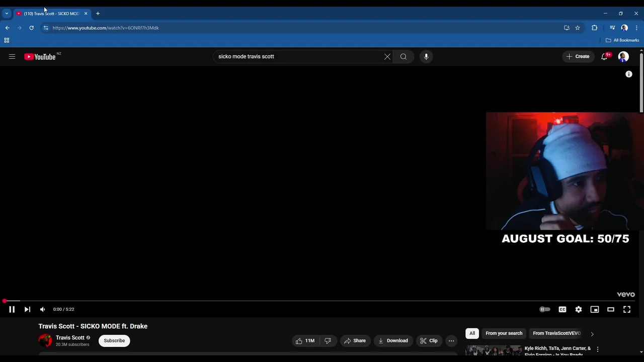644x362 pixels.
Task: Clip the video
Action: [x=429, y=341]
